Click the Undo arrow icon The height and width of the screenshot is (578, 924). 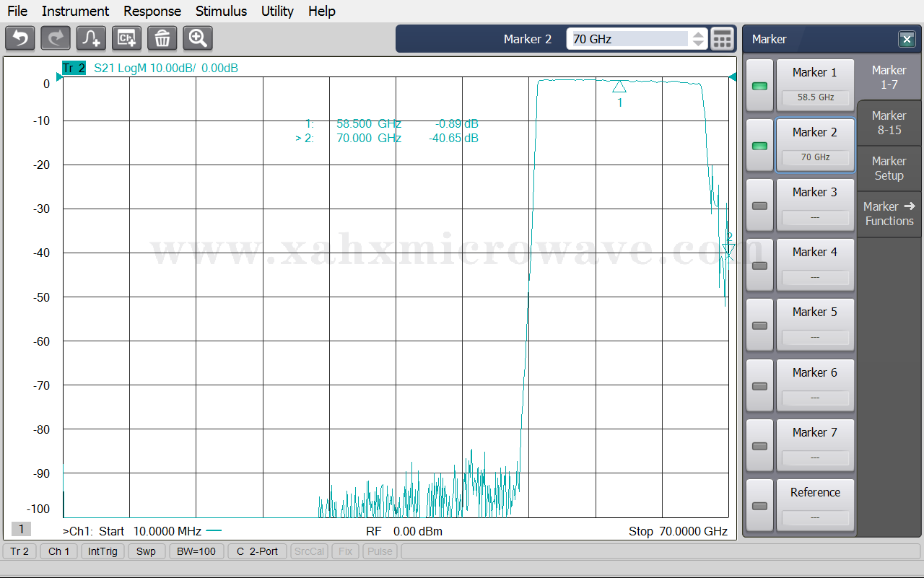pyautogui.click(x=20, y=38)
